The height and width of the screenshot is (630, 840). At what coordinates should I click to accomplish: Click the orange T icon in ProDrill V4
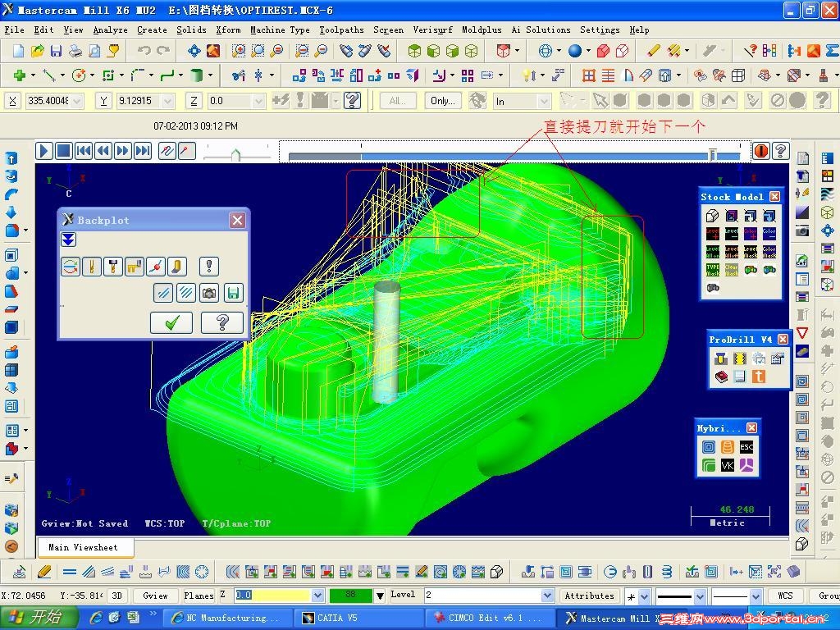(x=759, y=377)
